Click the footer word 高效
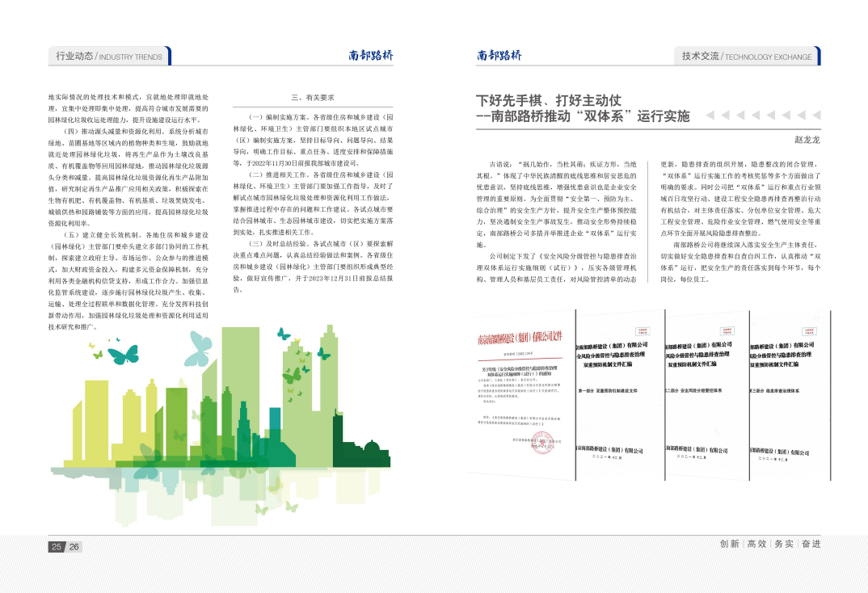868x593 pixels. (x=756, y=544)
